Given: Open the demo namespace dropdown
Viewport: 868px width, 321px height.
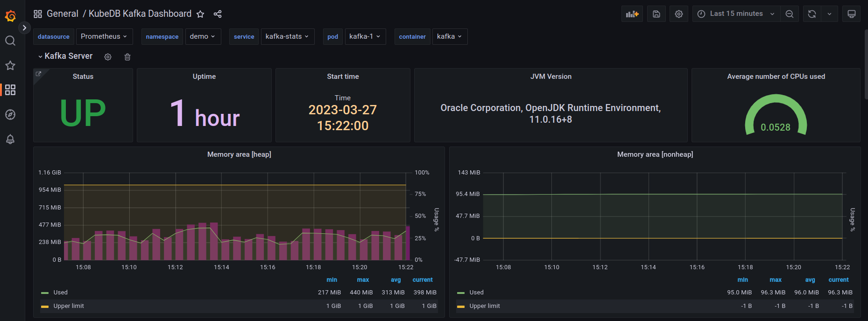Looking at the screenshot, I should tap(203, 36).
